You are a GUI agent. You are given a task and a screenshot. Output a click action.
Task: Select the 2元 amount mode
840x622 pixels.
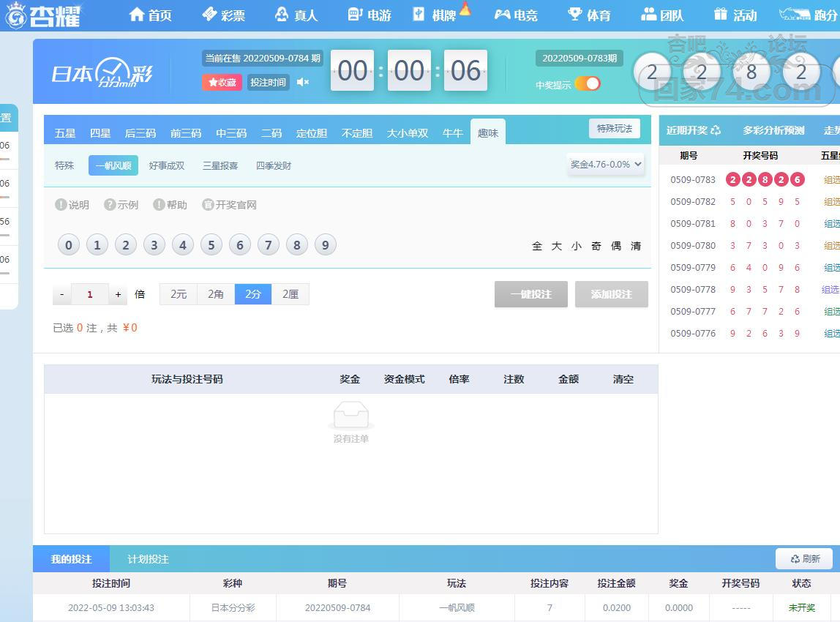coord(179,294)
